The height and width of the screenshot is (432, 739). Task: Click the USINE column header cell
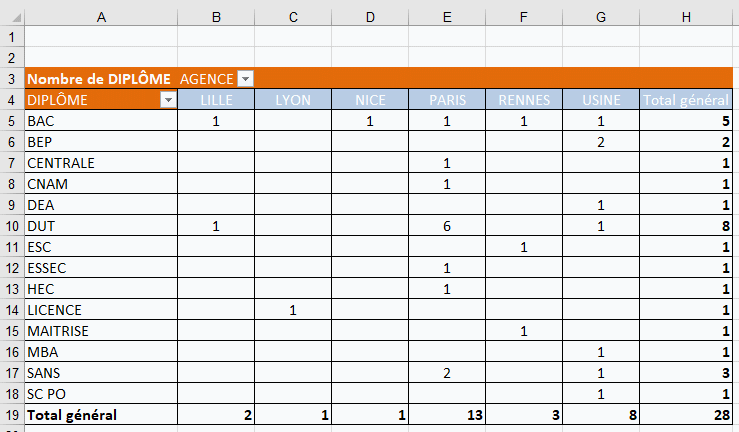(x=601, y=100)
